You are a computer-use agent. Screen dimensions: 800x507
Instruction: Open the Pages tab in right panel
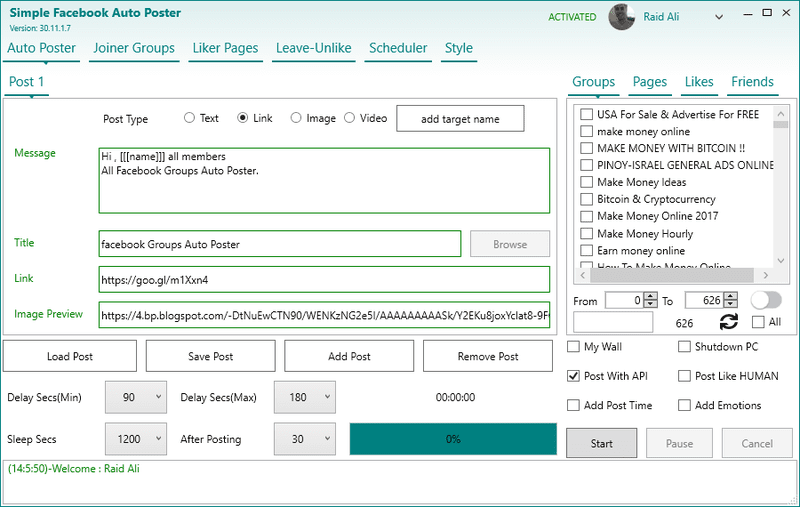point(650,82)
